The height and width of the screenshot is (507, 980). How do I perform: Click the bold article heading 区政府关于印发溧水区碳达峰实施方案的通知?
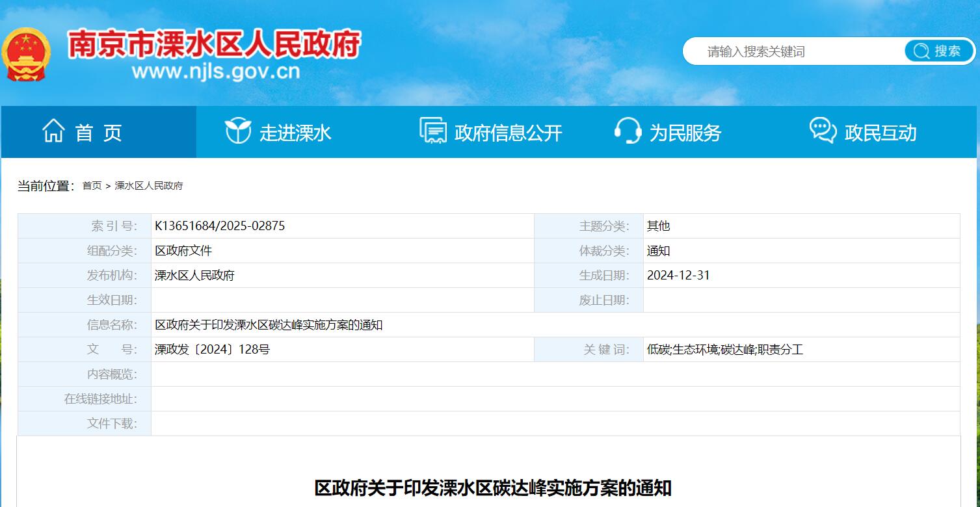coord(492,487)
